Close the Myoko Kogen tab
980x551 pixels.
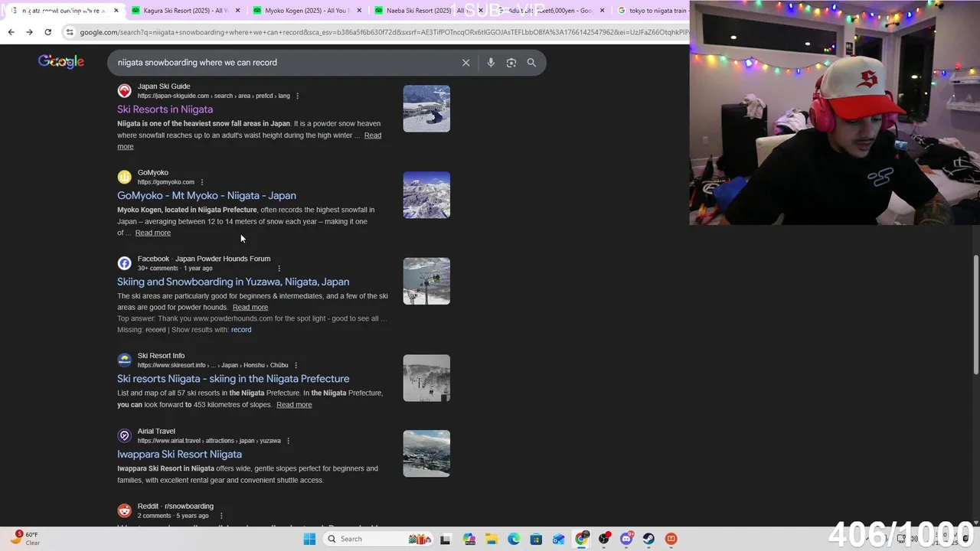(358, 11)
